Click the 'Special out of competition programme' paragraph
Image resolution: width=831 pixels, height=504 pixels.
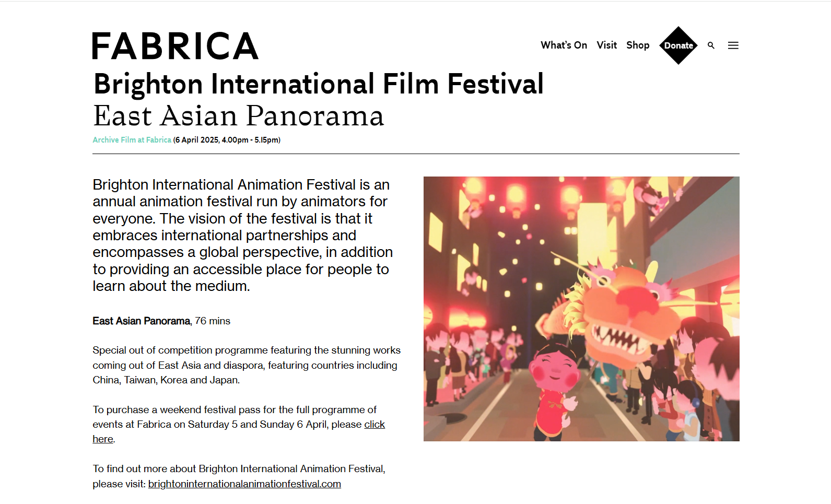(x=247, y=365)
